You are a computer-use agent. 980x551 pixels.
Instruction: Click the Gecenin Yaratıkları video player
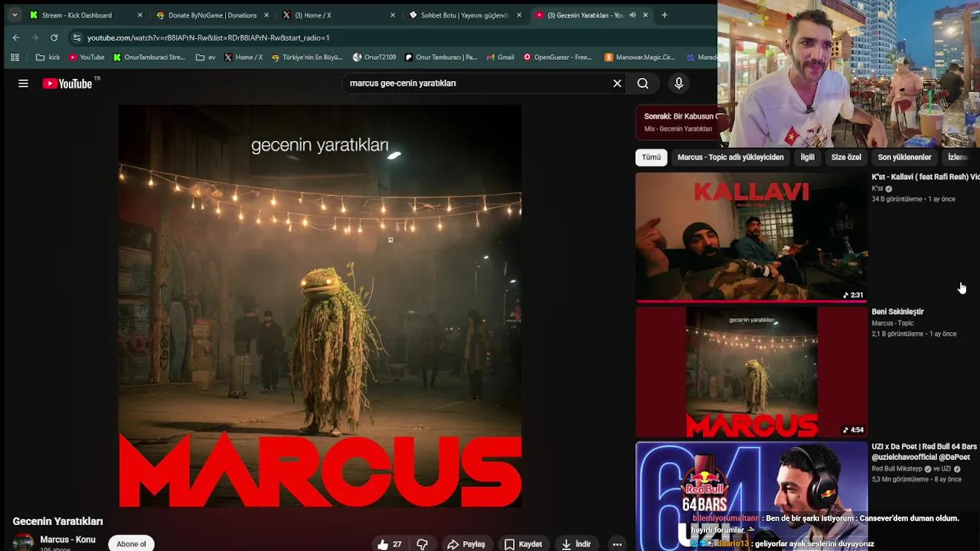pyautogui.click(x=320, y=306)
